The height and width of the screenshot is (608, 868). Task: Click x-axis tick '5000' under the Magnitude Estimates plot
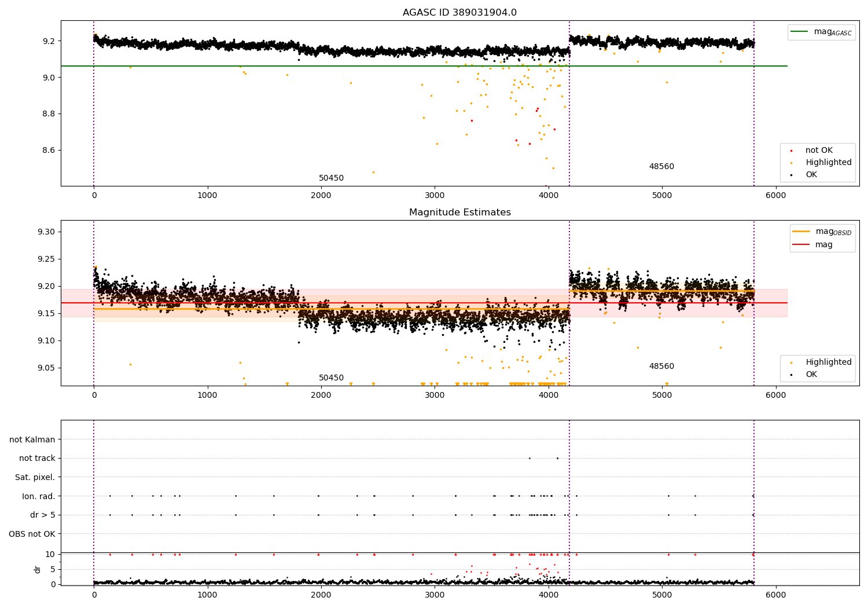click(x=662, y=395)
